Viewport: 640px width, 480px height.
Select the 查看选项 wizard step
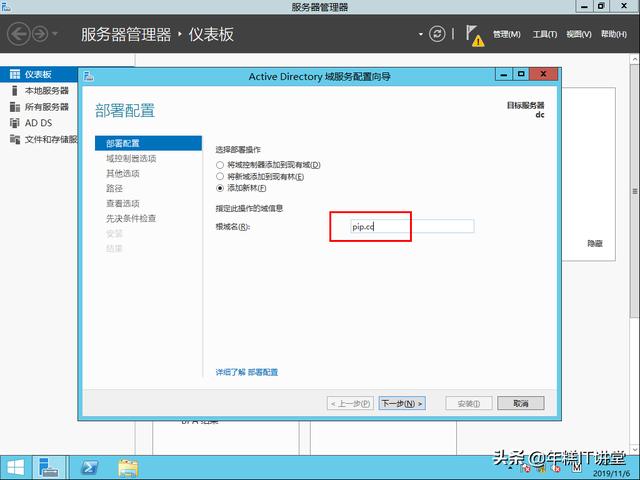point(123,203)
